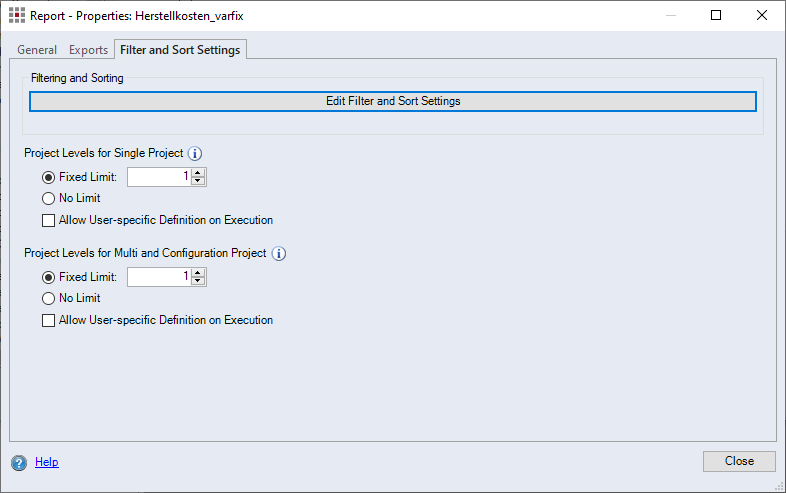Increment the Multi Project fixed limit spinner
This screenshot has width=786, height=493.
coord(198,273)
